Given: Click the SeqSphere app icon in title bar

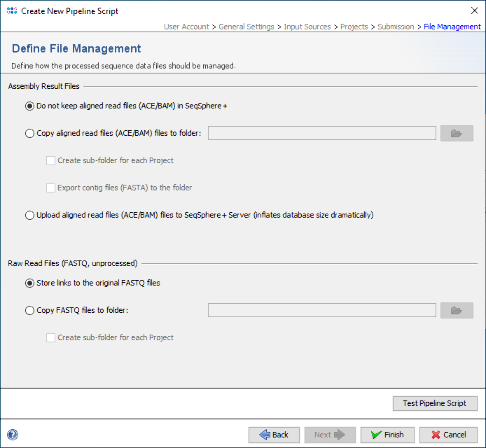Looking at the screenshot, I should tap(12, 11).
